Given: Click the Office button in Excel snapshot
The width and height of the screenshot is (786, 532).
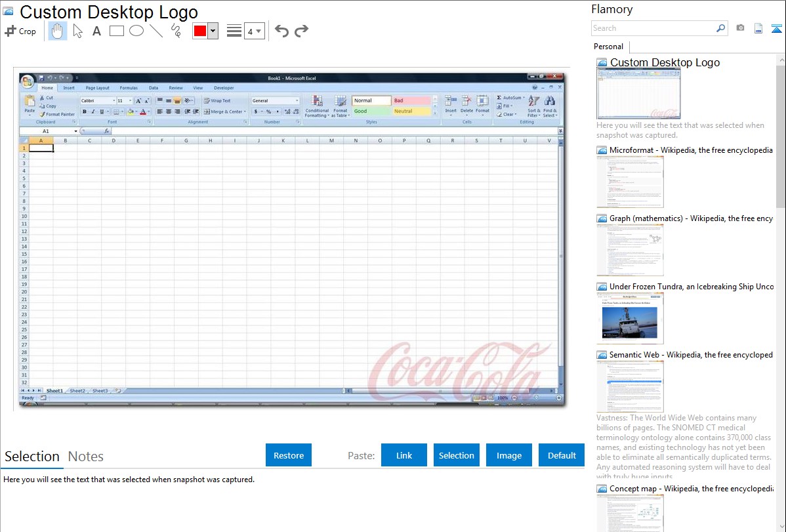Looking at the screenshot, I should (x=27, y=80).
